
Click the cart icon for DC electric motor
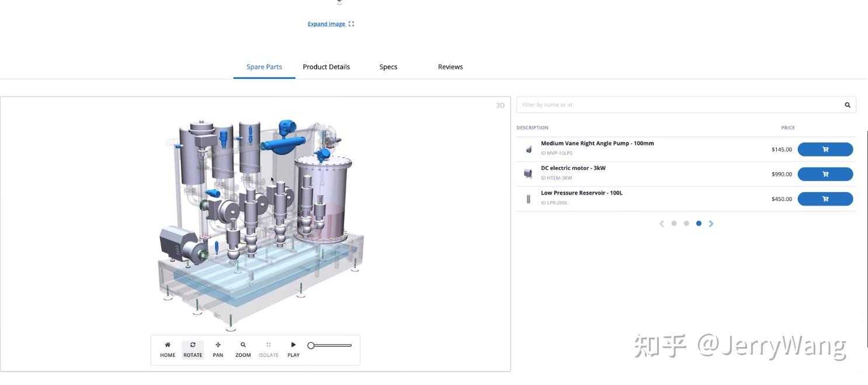825,174
